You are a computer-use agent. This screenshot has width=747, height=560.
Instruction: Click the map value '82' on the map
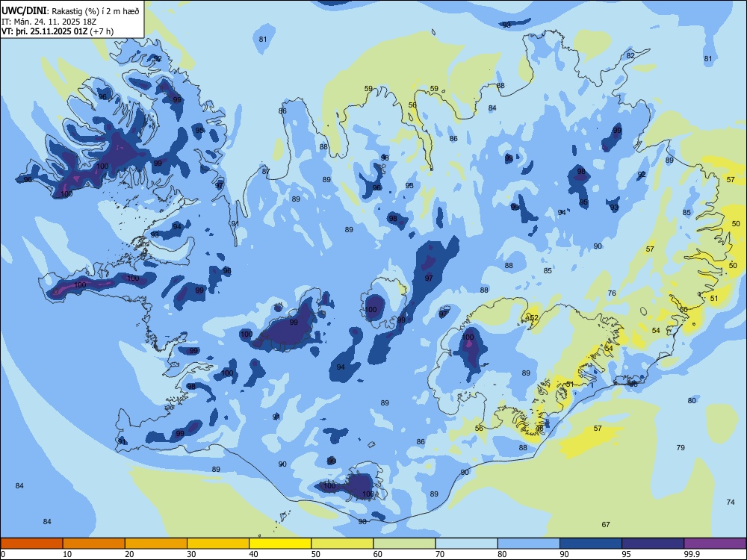point(630,55)
